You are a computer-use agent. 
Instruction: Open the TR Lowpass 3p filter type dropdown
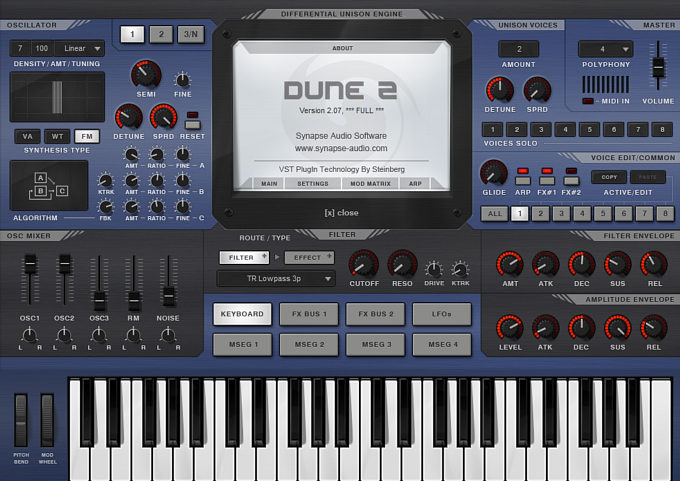tap(275, 279)
